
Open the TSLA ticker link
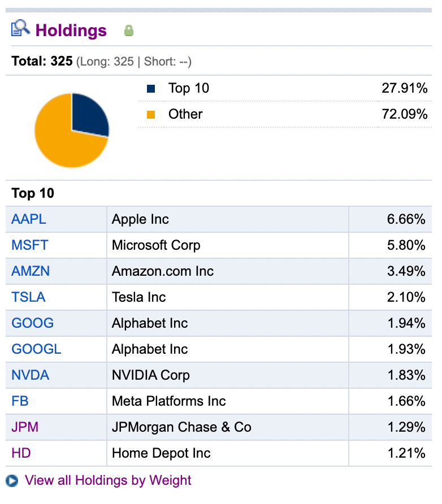click(28, 297)
